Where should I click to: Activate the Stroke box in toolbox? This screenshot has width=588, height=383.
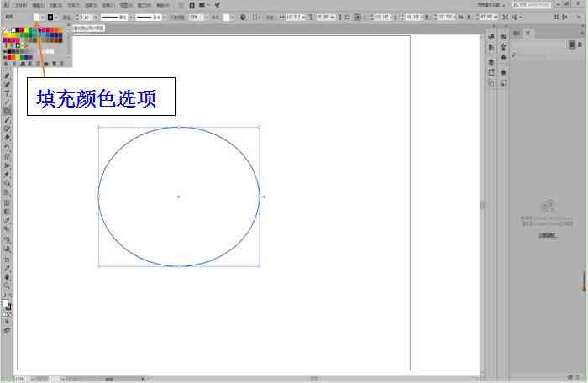pos(8,307)
